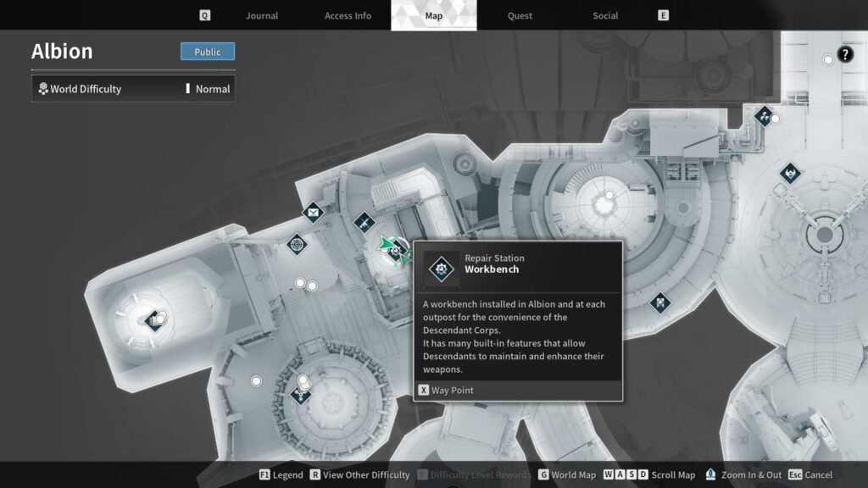This screenshot has height=488, width=868.
Task: Open the Social tab
Action: pyautogui.click(x=604, y=14)
